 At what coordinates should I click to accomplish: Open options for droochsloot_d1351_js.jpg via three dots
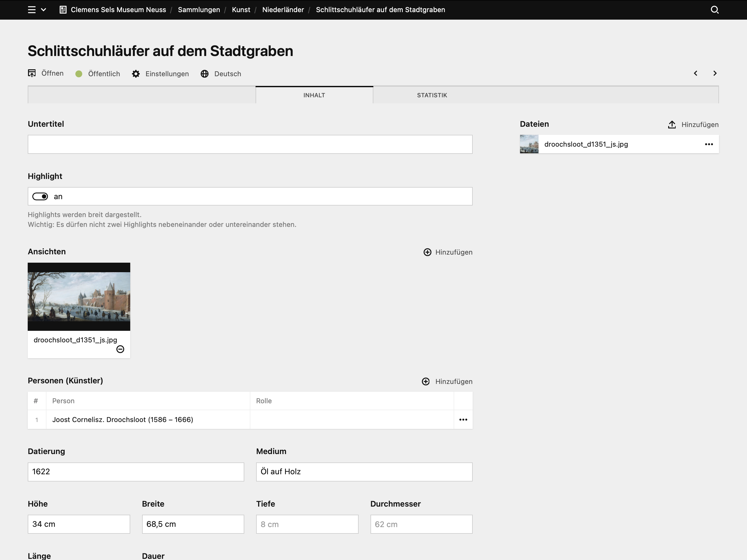point(709,144)
